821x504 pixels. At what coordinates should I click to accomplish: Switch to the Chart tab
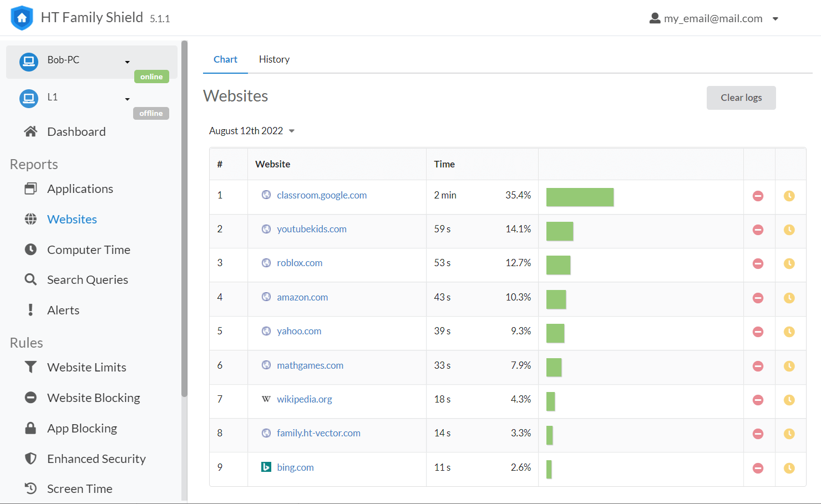click(x=225, y=59)
